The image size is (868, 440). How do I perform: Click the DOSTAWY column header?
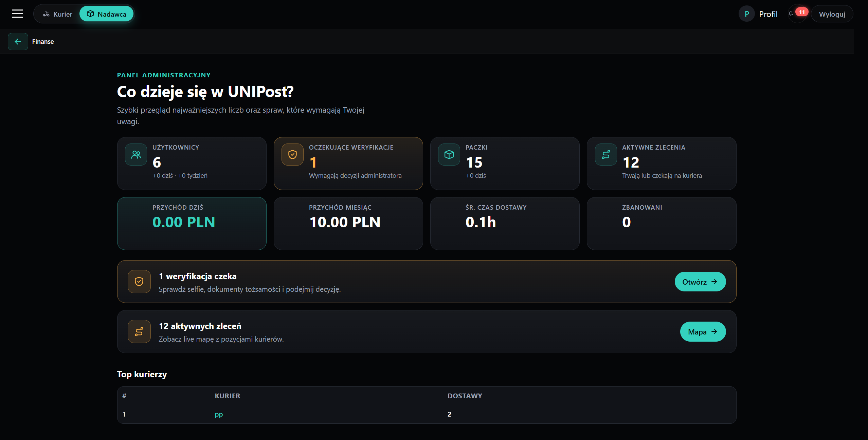(x=465, y=396)
